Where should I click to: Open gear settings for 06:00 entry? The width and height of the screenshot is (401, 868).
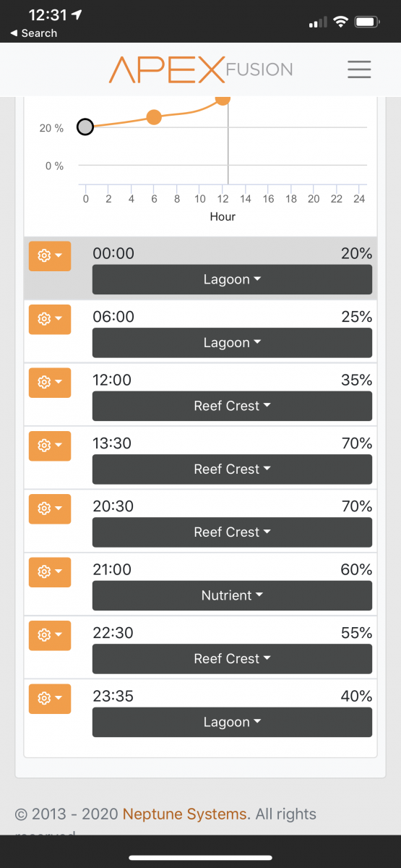(x=50, y=319)
